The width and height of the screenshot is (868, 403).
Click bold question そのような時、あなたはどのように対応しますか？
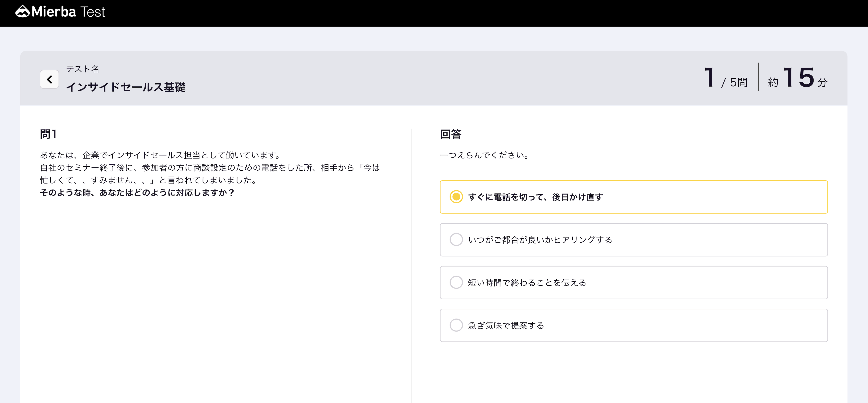tap(137, 193)
